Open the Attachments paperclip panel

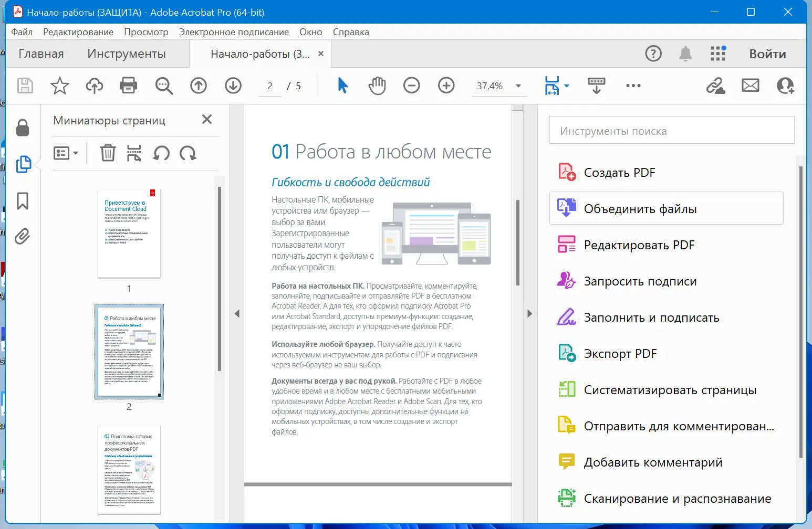click(x=23, y=237)
